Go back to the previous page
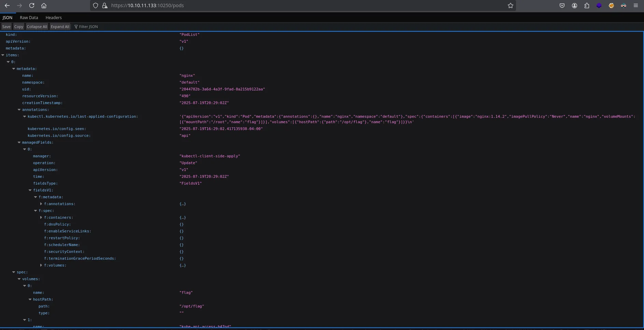Image resolution: width=644 pixels, height=330 pixels. click(x=7, y=5)
